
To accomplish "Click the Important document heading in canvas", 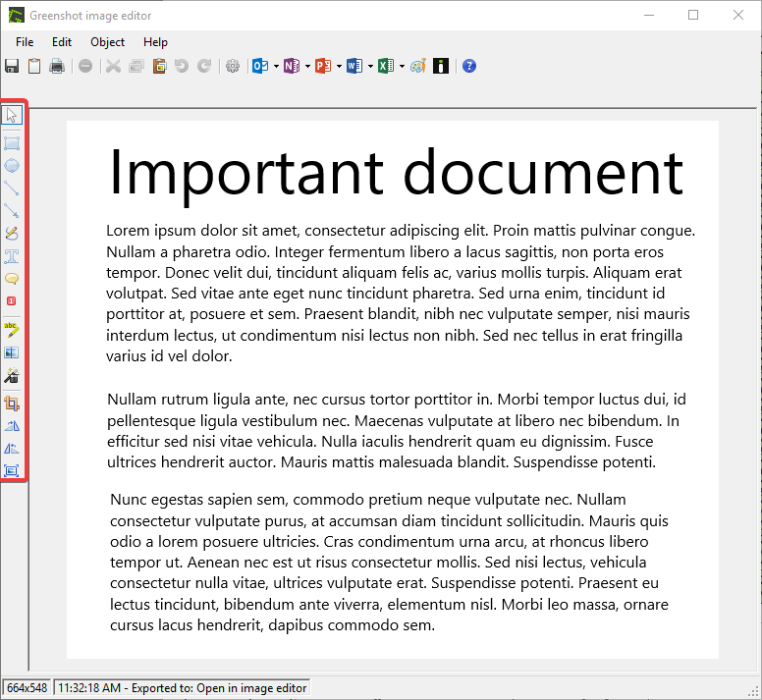I will (x=395, y=173).
